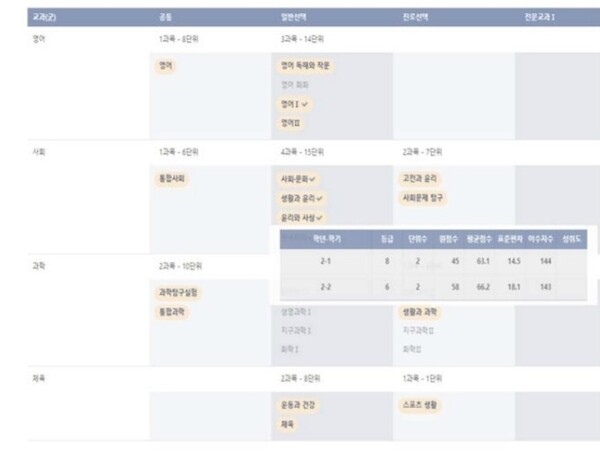Choose the 운동과 건강 course chip
Screen dimensions: 600x456
[298, 405]
